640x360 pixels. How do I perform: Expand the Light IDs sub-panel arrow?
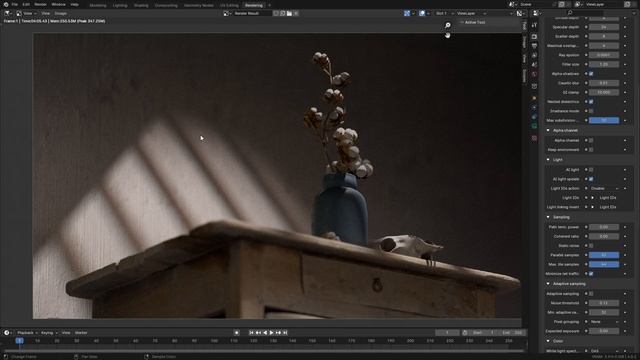[x=593, y=198]
